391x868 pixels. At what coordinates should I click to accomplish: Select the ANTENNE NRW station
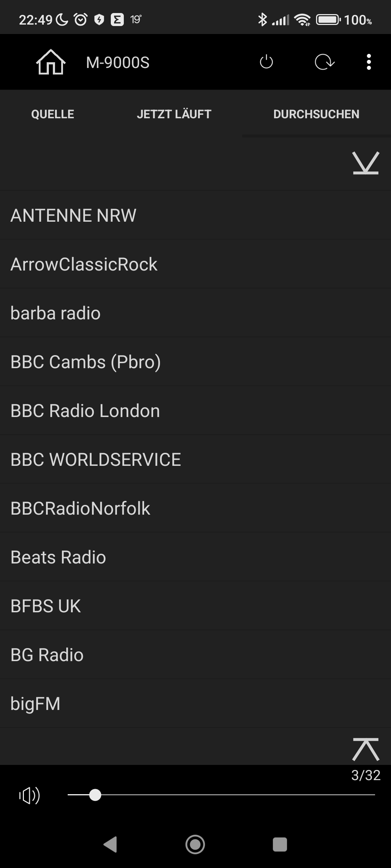point(195,216)
